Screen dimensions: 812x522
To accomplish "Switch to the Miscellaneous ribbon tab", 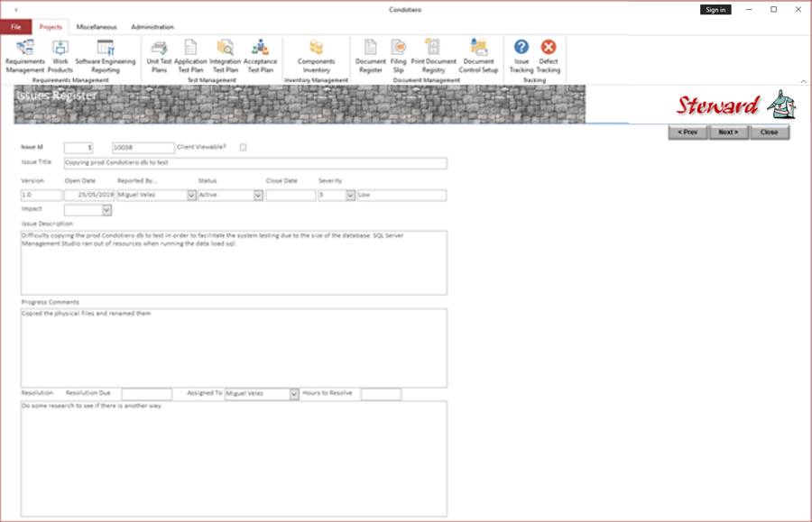I will (x=97, y=27).
